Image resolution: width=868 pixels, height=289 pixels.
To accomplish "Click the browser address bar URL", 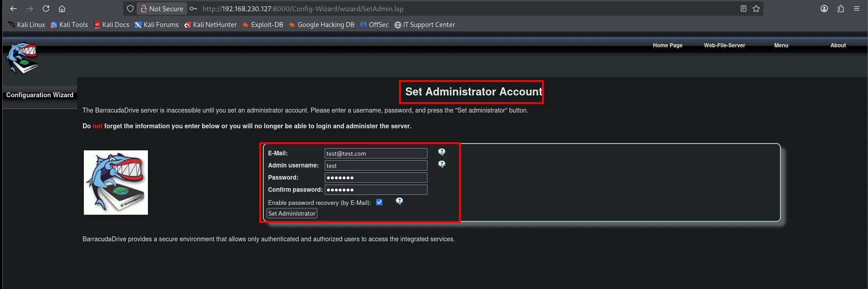I will tap(303, 9).
